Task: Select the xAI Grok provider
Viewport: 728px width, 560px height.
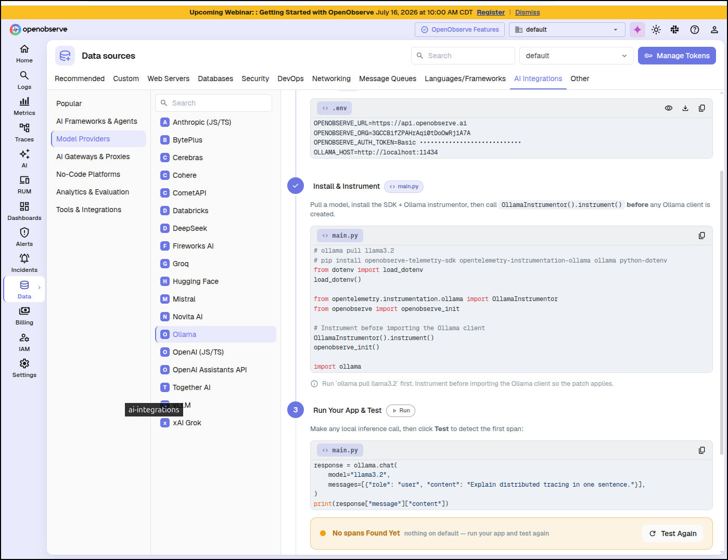Action: pyautogui.click(x=215, y=423)
